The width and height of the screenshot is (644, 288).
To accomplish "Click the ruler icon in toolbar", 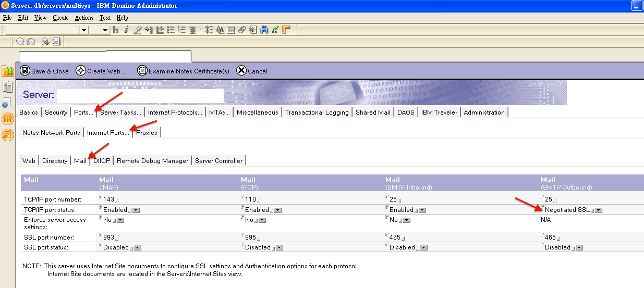I will tap(286, 30).
